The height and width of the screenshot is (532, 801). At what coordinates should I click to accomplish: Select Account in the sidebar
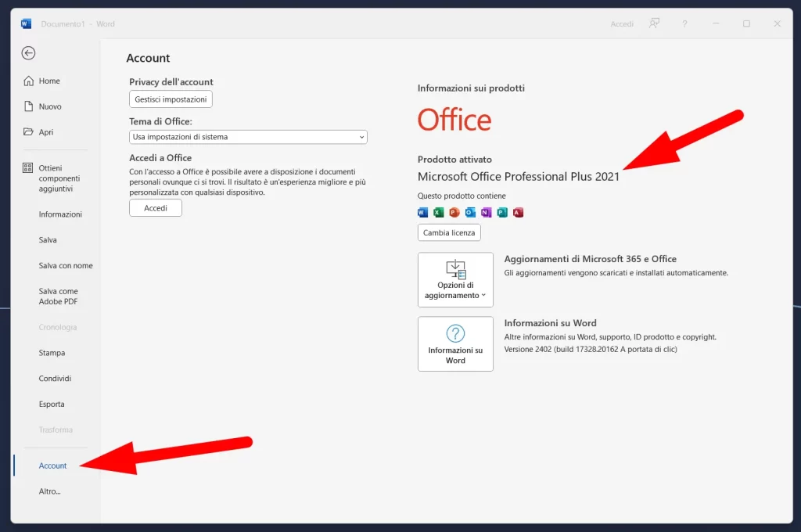tap(52, 465)
